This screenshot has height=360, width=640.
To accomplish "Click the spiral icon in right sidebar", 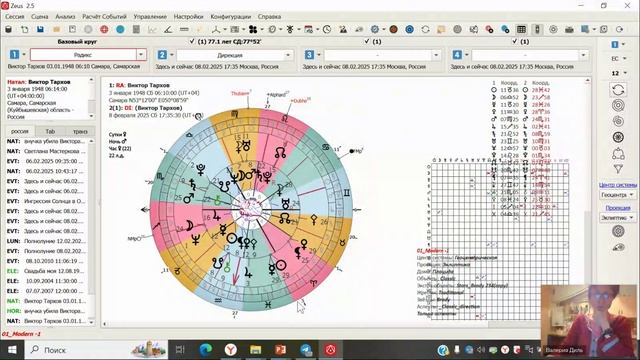I will 618,121.
